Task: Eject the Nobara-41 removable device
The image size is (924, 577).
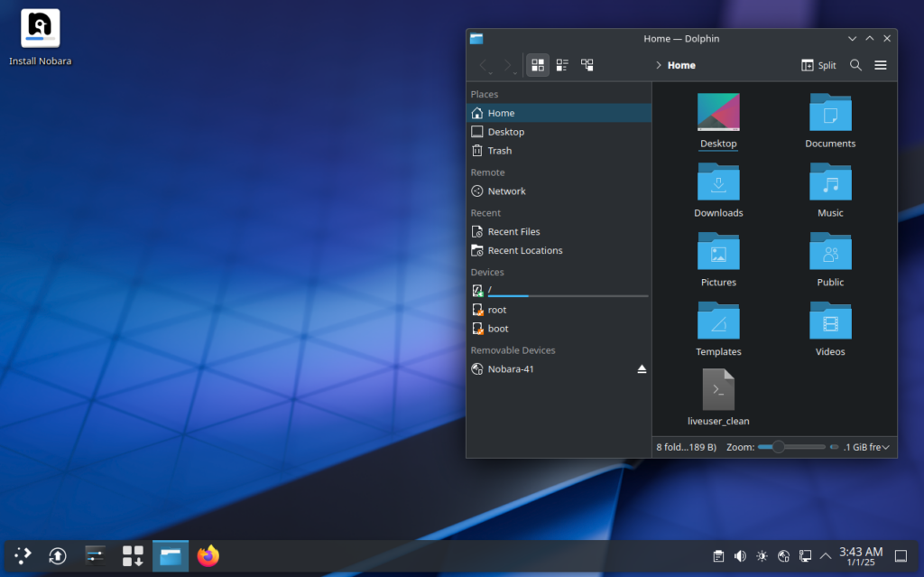Action: 642,368
